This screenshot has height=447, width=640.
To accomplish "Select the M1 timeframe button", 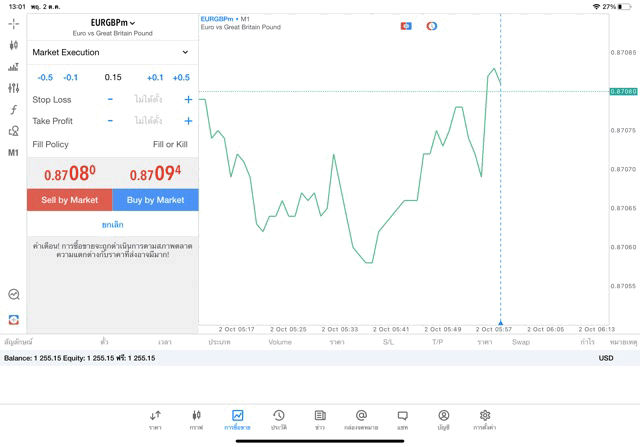I will pyautogui.click(x=13, y=153).
